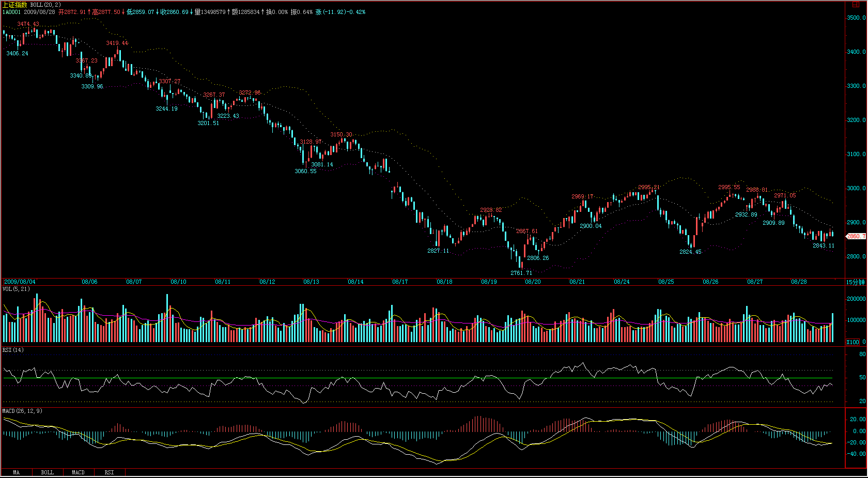Click the 3309.96 low price annotation
Viewport: 868px width, 478px height.
click(92, 86)
